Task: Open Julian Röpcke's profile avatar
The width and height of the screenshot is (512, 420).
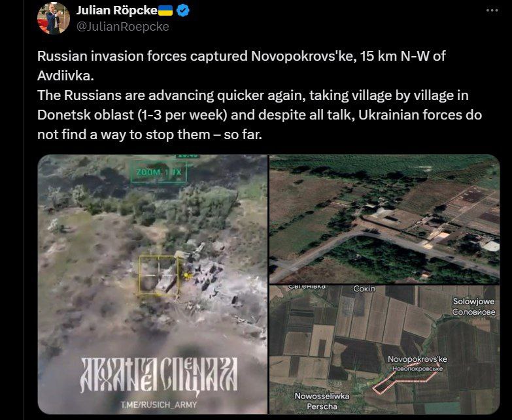Action: 54,18
